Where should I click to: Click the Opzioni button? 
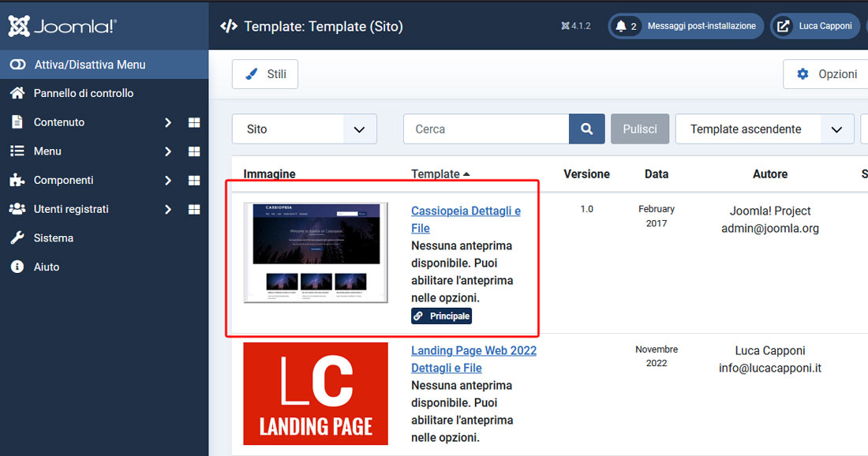(x=825, y=74)
